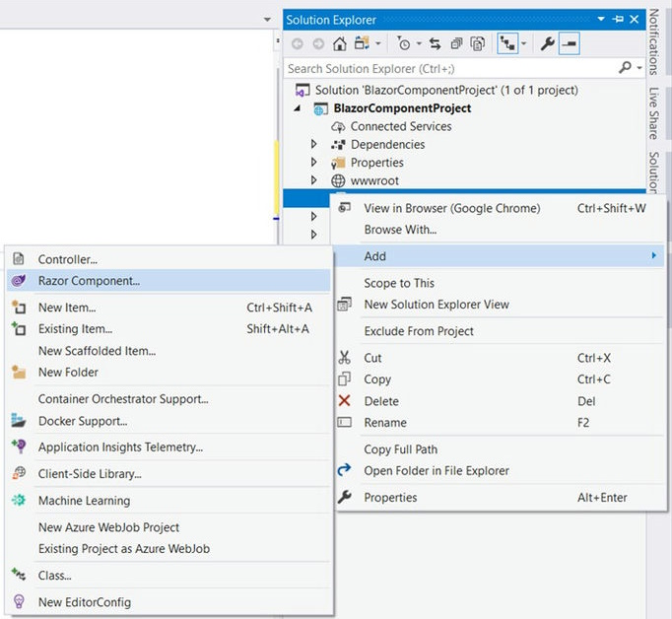Choose Controller... in Add submenu
The height and width of the screenshot is (619, 672).
168,259
